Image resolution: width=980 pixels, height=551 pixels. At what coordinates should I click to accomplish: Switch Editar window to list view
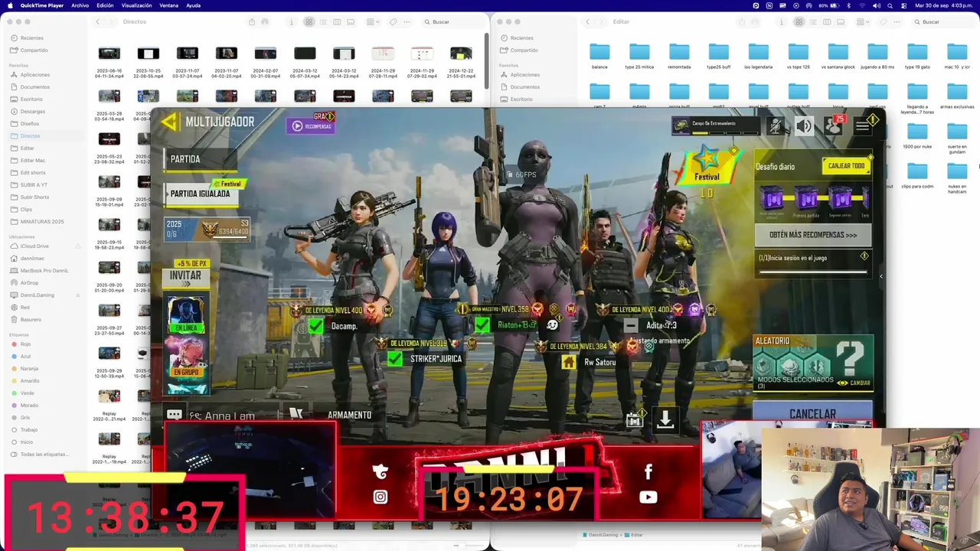pos(813,21)
